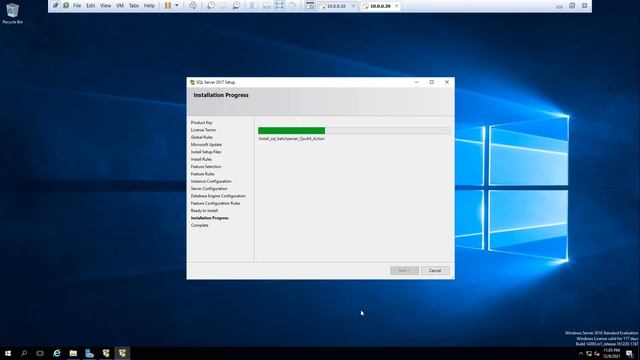Open the File menu in VMware toolbar
Viewport: 640px width, 360px height.
click(77, 6)
